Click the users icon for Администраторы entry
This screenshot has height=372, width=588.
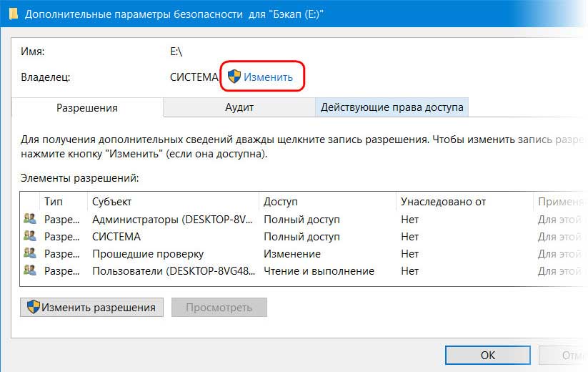point(29,220)
